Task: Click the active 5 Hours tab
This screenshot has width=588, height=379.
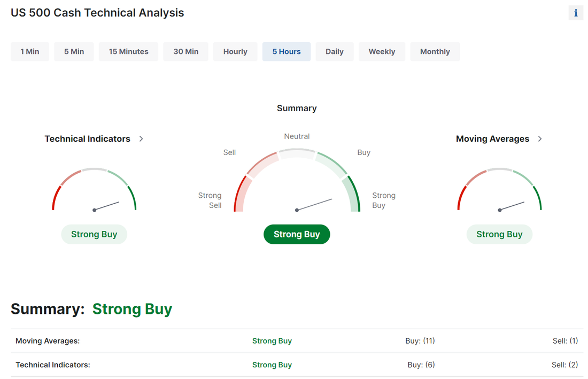Action: (x=287, y=52)
